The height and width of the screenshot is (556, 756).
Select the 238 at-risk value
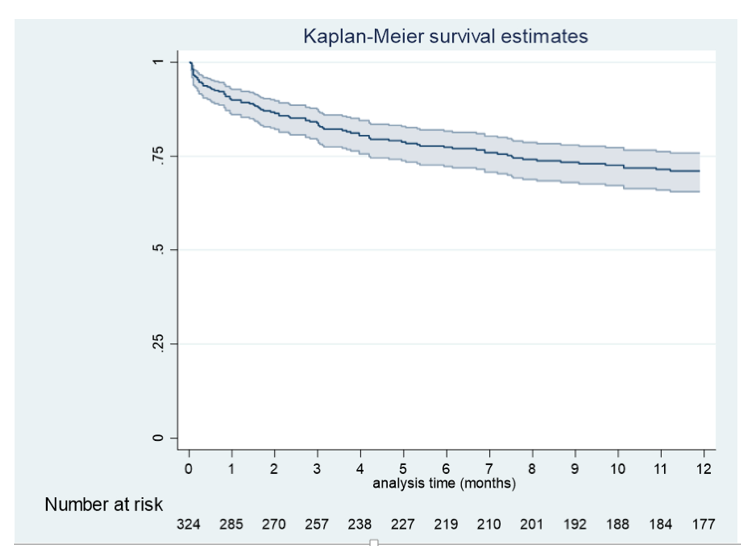(360, 524)
